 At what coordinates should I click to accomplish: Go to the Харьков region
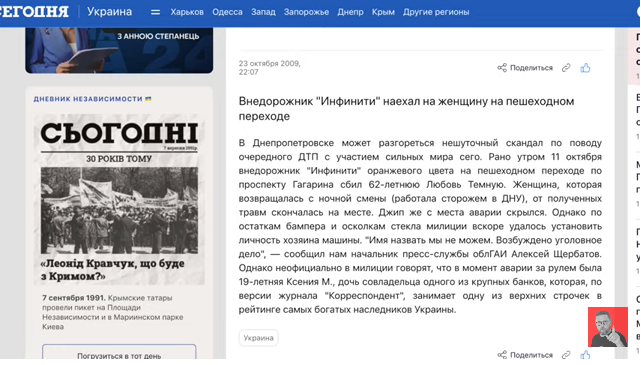(x=187, y=12)
